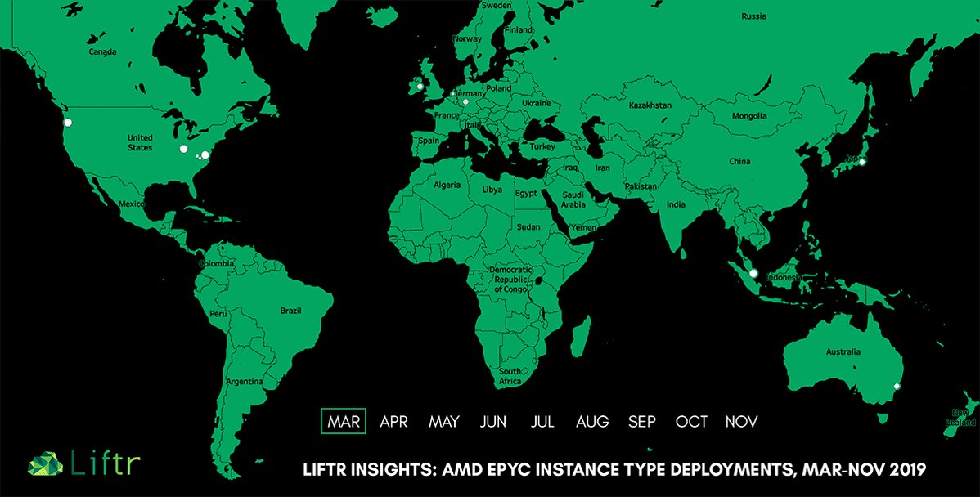Select the deployment marker in Japan

[x=862, y=162]
